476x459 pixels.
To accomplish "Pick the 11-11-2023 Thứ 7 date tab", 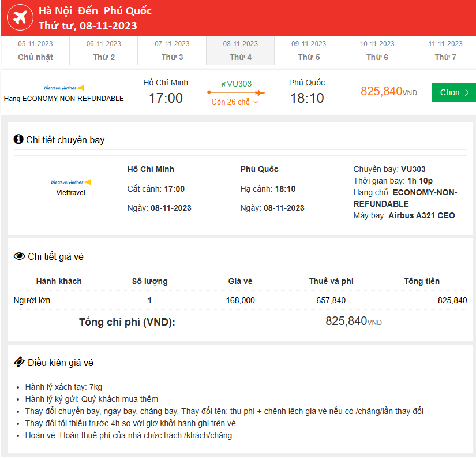I will [445, 50].
